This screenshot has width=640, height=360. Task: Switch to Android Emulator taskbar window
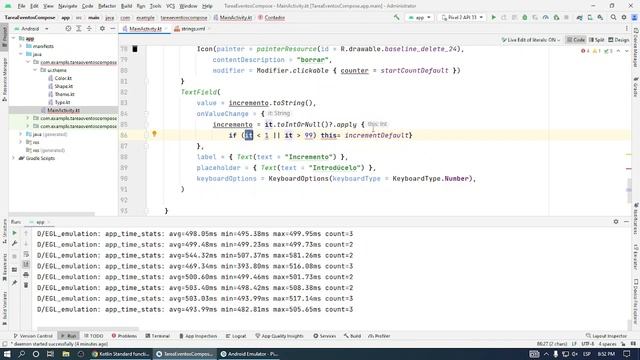click(x=249, y=354)
